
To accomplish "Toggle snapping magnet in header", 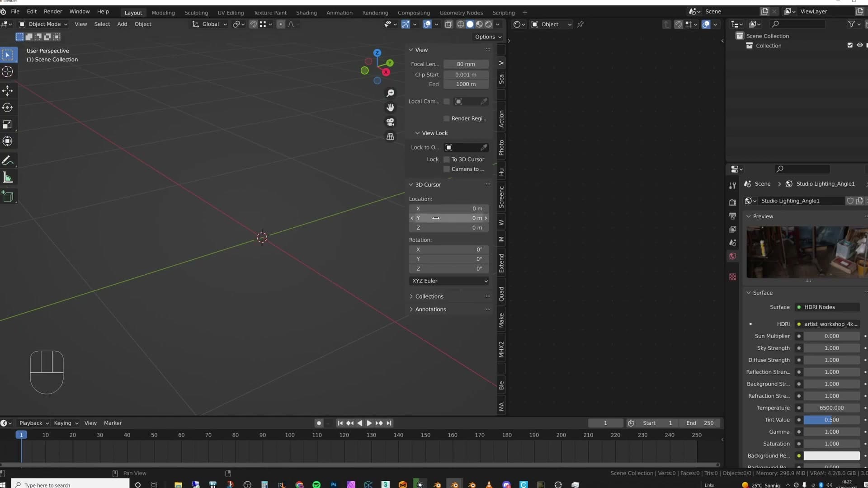I will click(253, 24).
